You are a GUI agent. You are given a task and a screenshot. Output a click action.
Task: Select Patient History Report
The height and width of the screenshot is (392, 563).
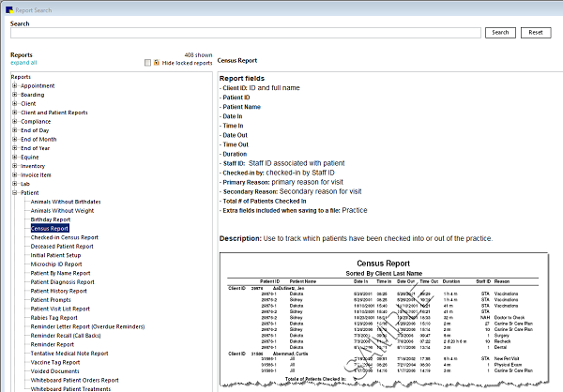point(59,291)
